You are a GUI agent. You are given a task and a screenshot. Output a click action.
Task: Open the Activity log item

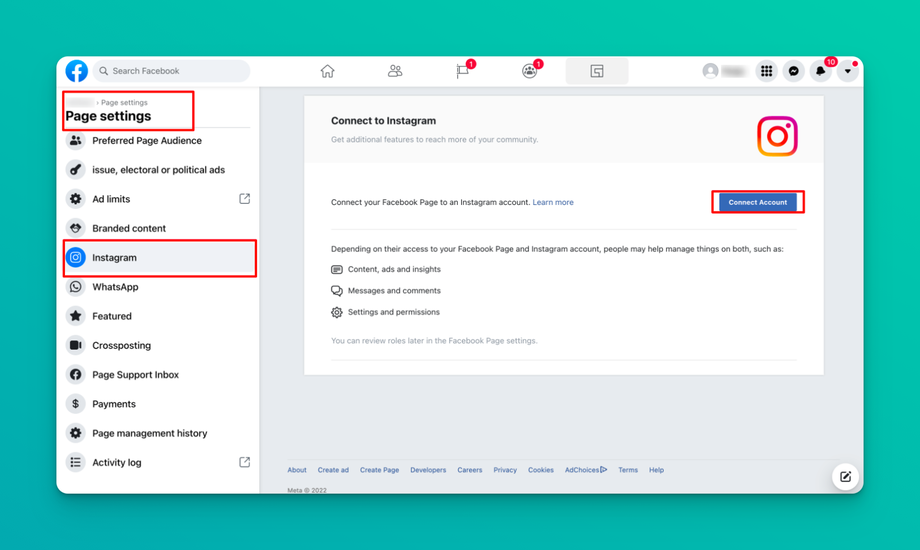158,463
